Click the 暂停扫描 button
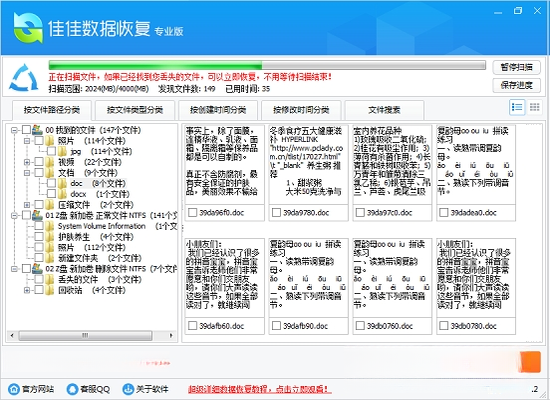550x400 pixels. pos(517,67)
